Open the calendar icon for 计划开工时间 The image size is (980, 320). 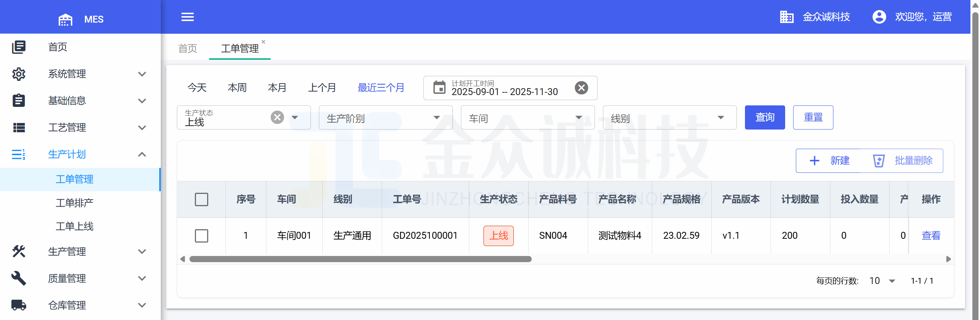coord(439,88)
